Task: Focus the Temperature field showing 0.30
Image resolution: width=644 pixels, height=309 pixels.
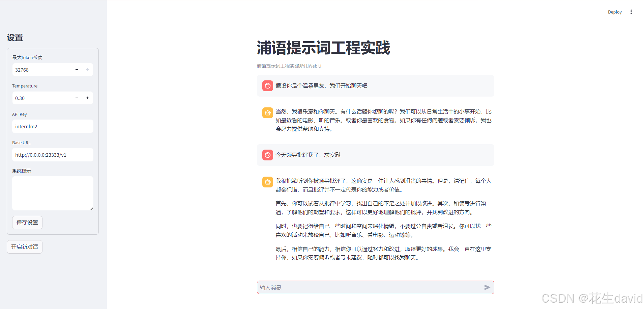Action: click(x=42, y=98)
